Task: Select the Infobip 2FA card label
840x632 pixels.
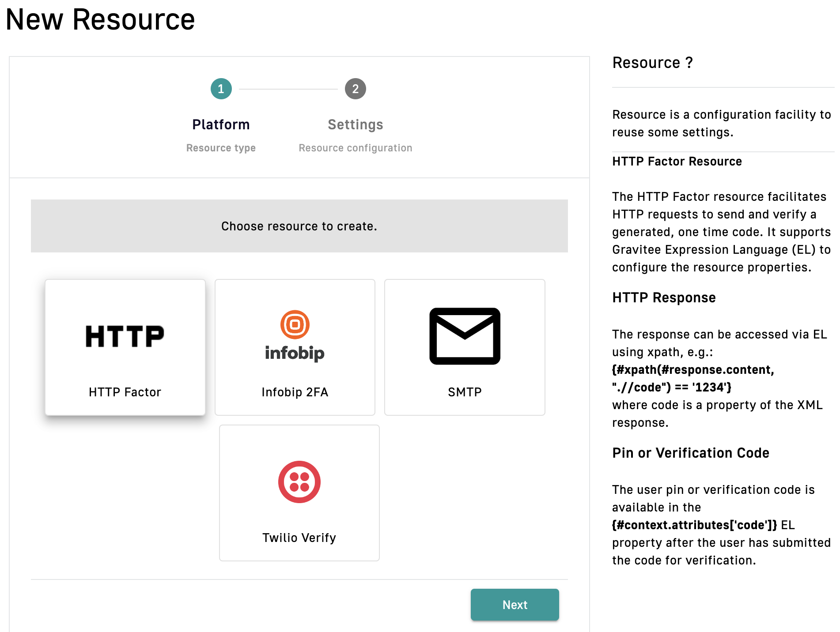Action: pos(295,392)
